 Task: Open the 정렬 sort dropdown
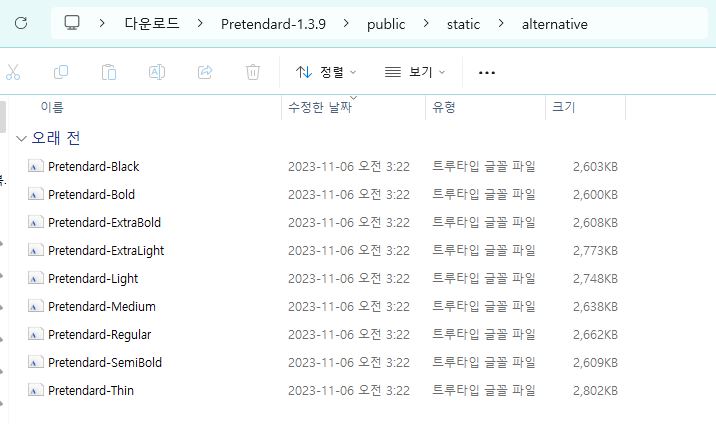pos(326,72)
